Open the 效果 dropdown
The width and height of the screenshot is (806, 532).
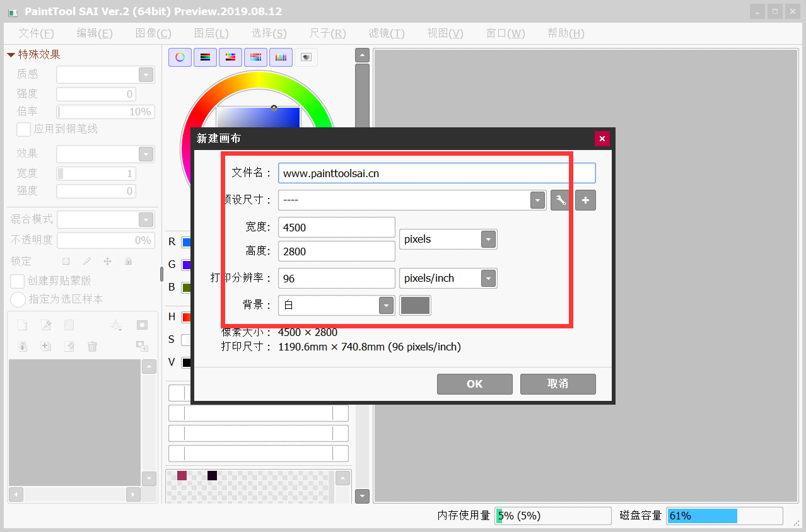click(146, 154)
